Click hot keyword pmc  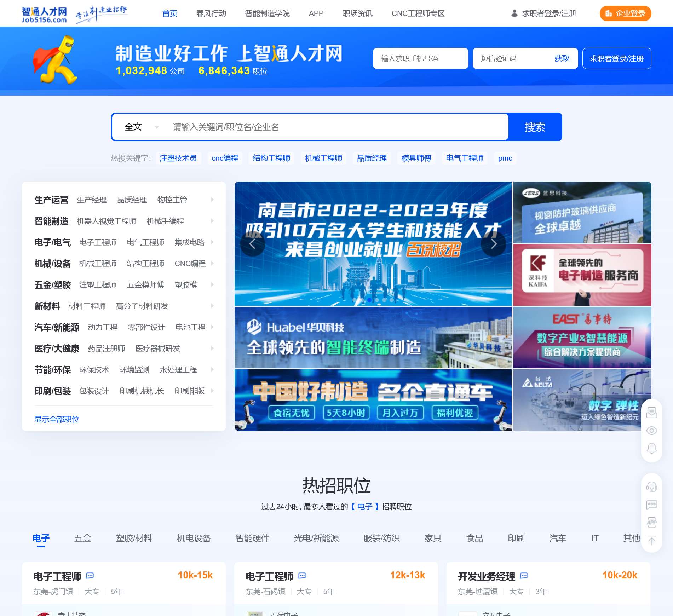click(x=505, y=158)
